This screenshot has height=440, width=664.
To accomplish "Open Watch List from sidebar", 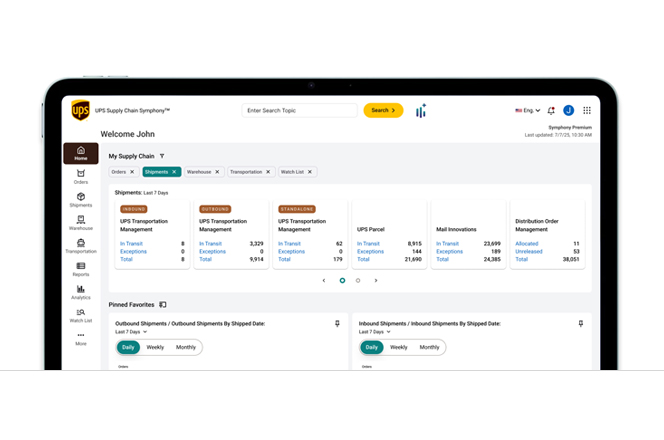I will pyautogui.click(x=80, y=315).
